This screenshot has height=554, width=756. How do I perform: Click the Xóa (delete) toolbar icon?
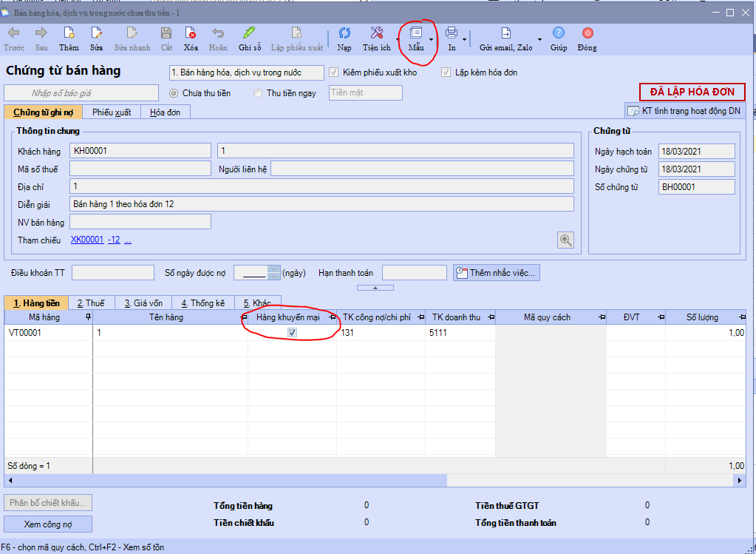[191, 33]
